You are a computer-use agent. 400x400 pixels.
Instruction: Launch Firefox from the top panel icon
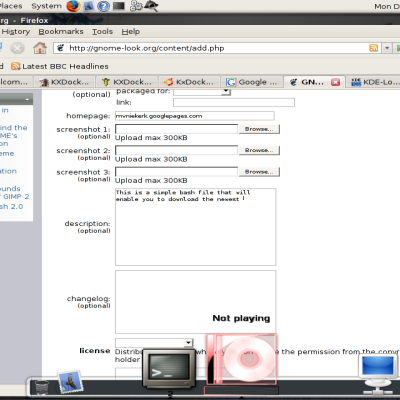pyautogui.click(x=73, y=6)
